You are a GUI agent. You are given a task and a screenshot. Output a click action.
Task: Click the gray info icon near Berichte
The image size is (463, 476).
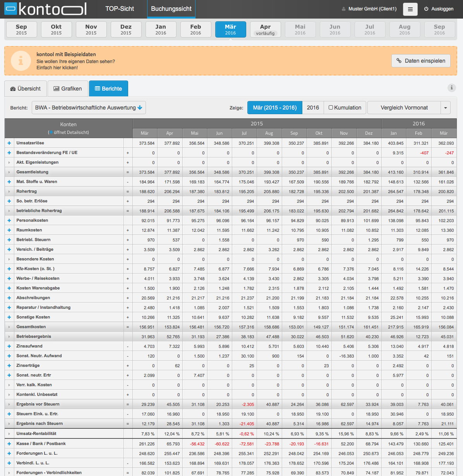[x=451, y=88]
